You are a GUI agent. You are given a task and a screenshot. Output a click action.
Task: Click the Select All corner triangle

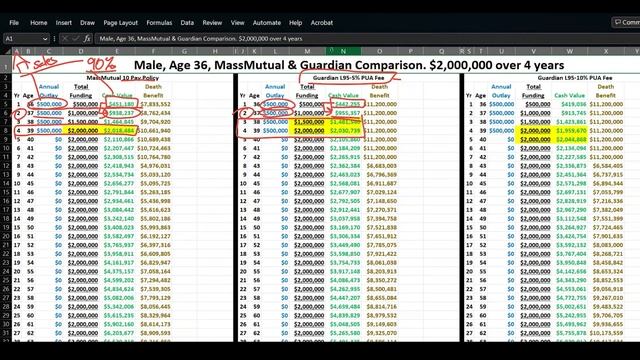pos(7,51)
